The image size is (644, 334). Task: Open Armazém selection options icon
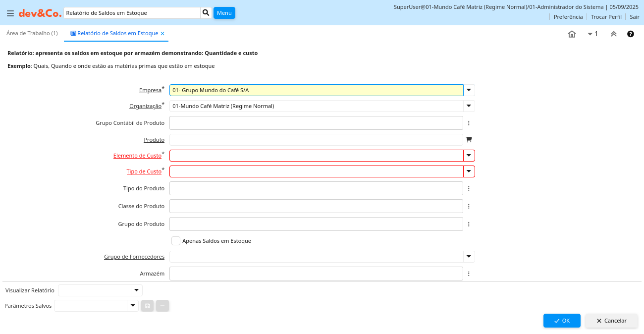469,274
